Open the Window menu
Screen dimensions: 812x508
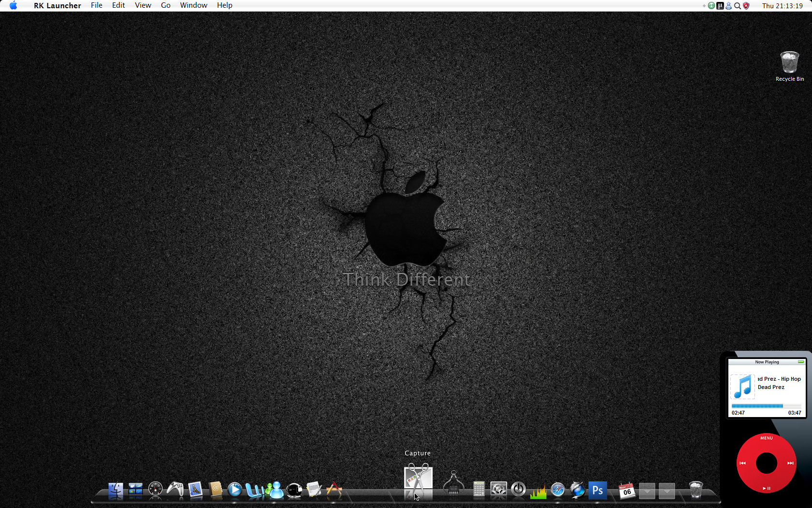[x=194, y=5]
